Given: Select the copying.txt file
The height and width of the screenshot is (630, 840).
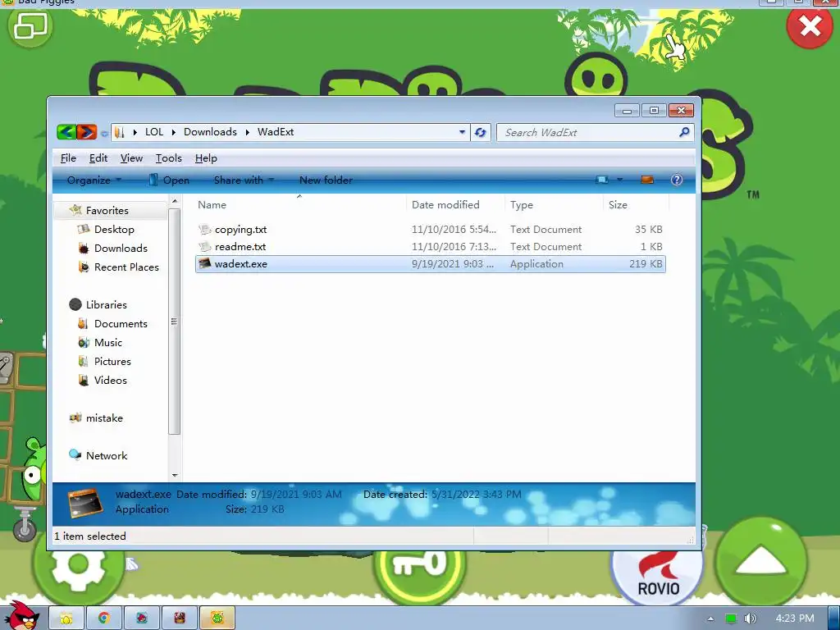Looking at the screenshot, I should (430, 230).
